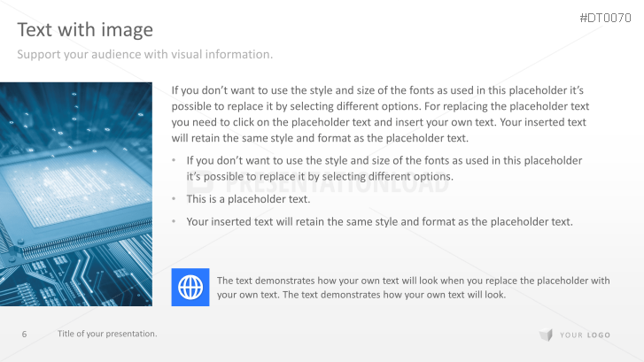Select first bullet about style and size
The width and height of the screenshot is (644, 362).
coord(384,168)
